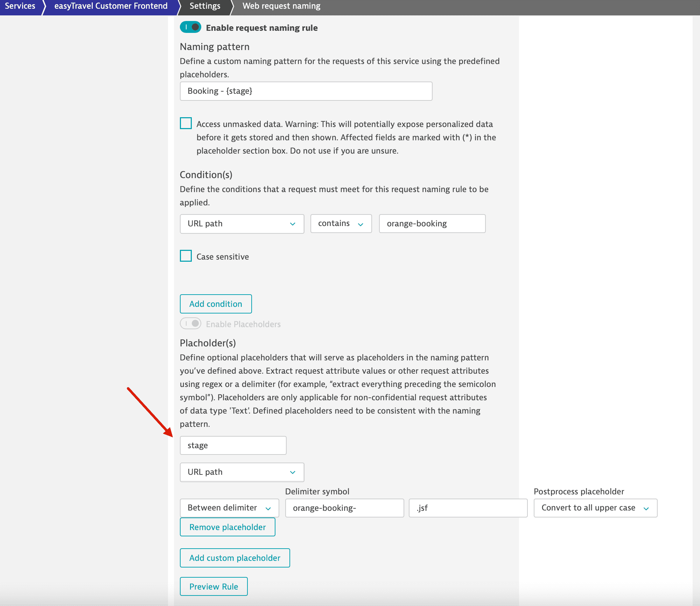Toggle the Enable Placeholders switch
The image size is (700, 606).
pyautogui.click(x=190, y=324)
